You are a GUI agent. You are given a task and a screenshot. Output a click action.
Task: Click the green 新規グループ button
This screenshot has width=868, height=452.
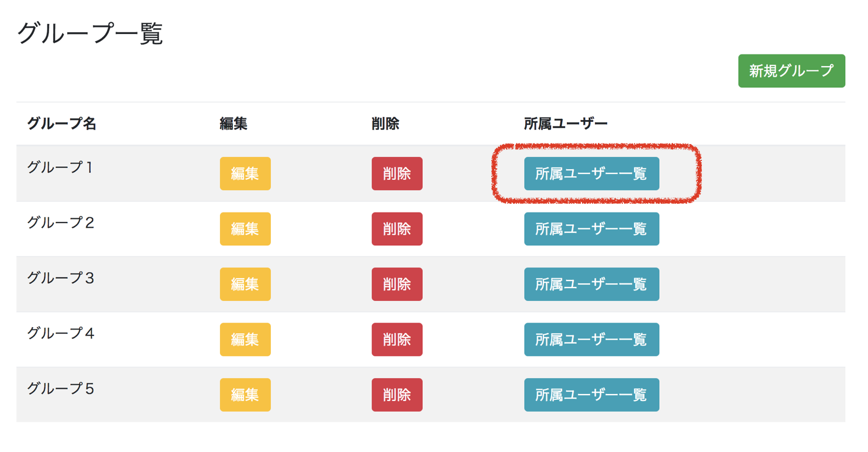[791, 71]
